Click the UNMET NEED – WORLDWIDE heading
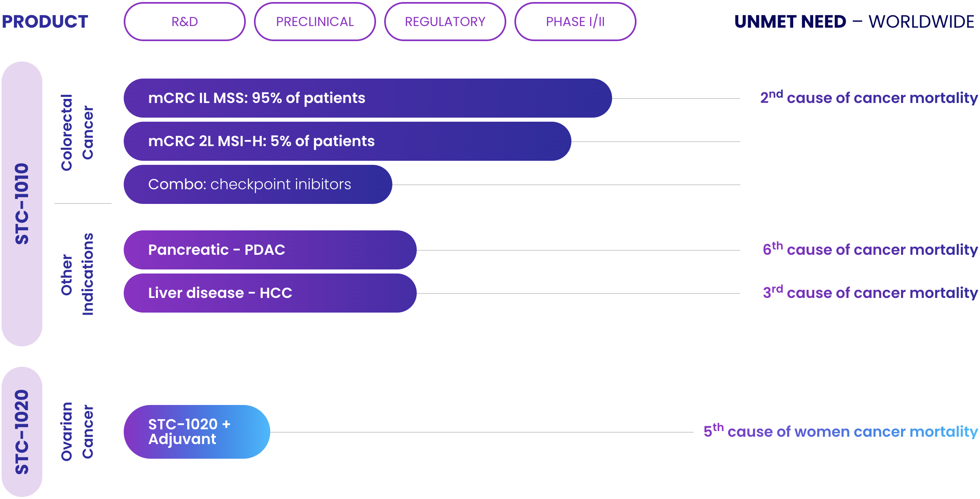The width and height of the screenshot is (980, 499). pyautogui.click(x=854, y=22)
